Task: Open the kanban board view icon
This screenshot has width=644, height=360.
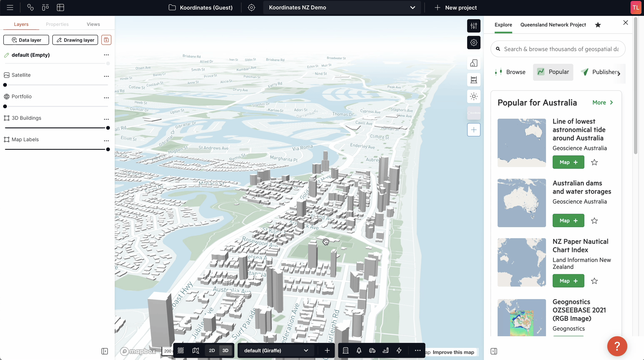Action: click(45, 7)
